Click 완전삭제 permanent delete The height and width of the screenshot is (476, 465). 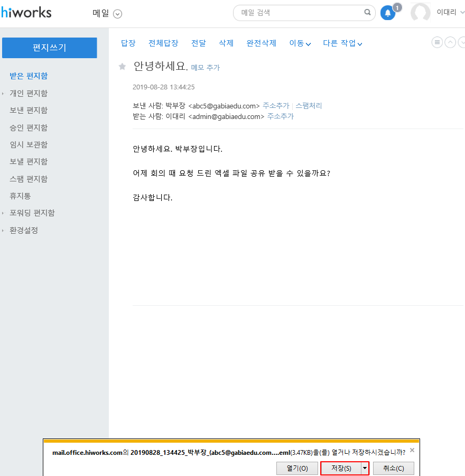(x=261, y=43)
